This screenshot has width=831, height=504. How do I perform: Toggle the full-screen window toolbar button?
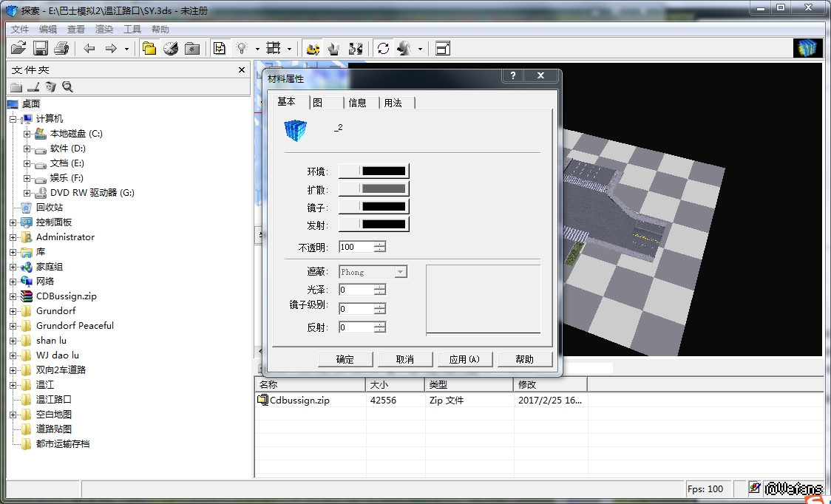tap(442, 49)
